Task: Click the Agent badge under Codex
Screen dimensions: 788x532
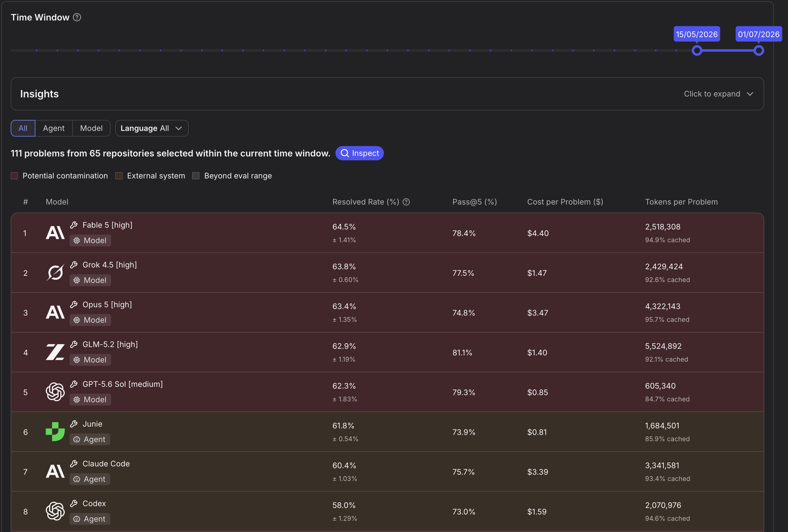Action: [x=90, y=519]
